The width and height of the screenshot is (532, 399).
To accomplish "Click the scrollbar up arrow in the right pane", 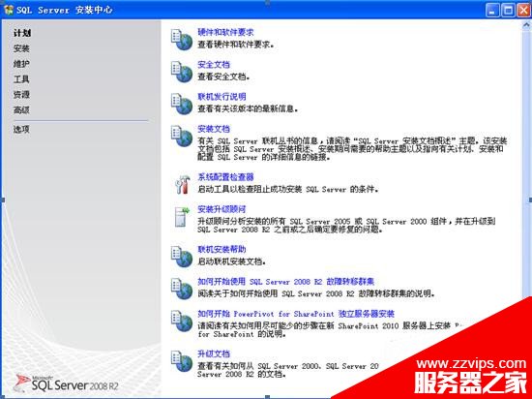I will 527,25.
